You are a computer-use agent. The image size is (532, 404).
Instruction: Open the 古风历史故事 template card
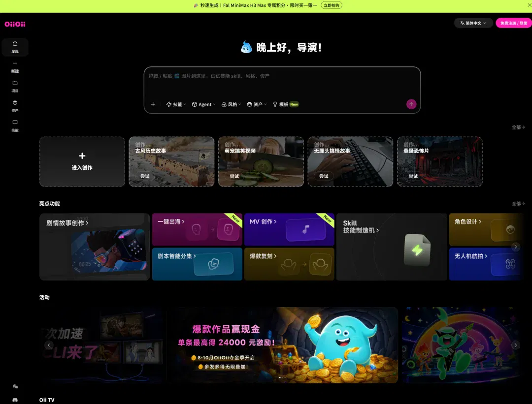pyautogui.click(x=171, y=162)
